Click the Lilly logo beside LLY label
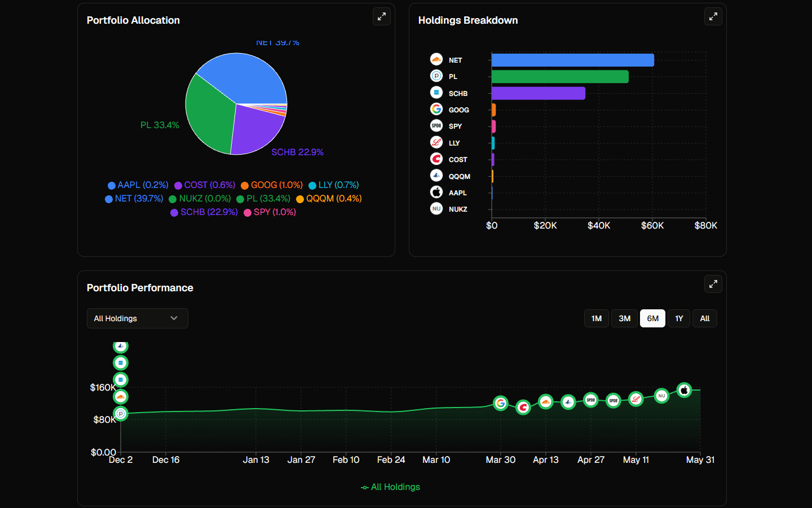This screenshot has height=508, width=812. [436, 142]
